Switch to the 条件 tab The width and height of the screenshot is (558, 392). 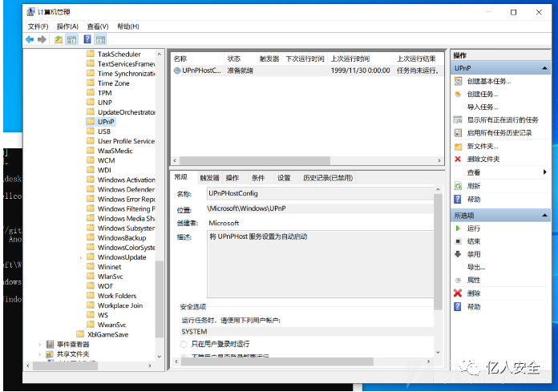[x=258, y=178]
